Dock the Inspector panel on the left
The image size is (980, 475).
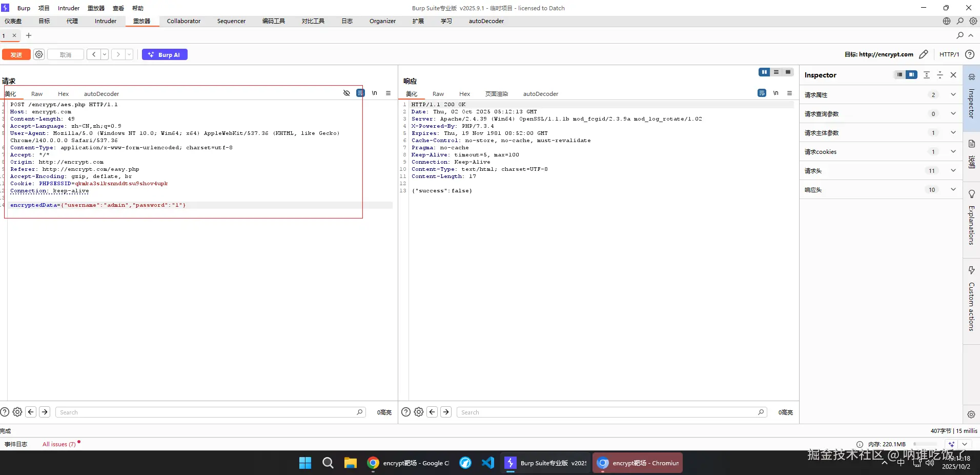point(900,75)
